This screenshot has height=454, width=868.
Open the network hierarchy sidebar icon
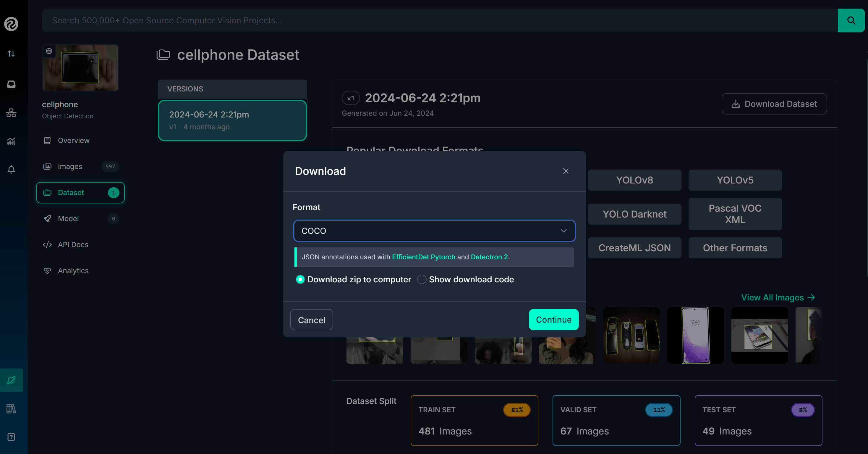11,113
